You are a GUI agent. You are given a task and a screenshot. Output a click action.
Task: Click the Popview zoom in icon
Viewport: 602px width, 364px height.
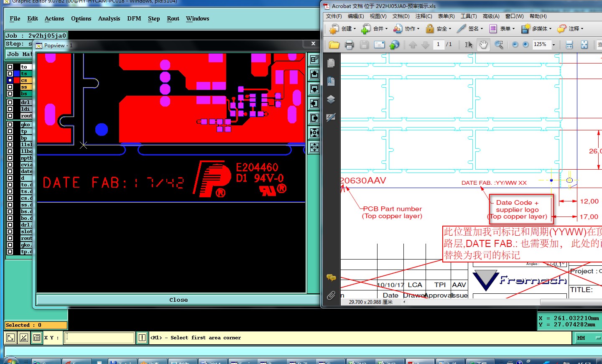pyautogui.click(x=314, y=133)
